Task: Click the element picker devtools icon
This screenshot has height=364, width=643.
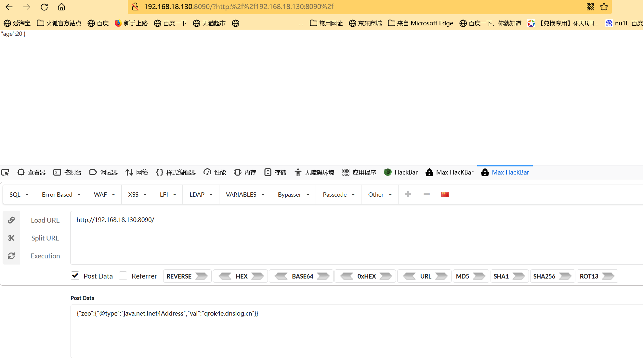Action: [x=6, y=172]
